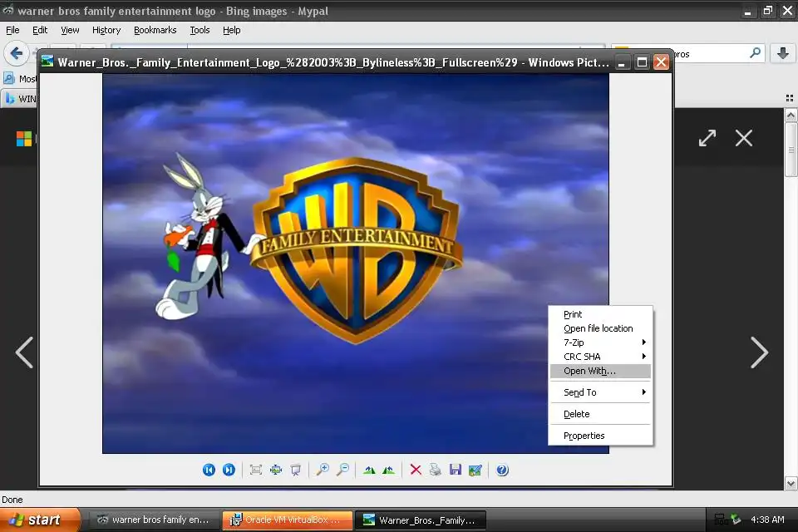Image resolution: width=798 pixels, height=532 pixels.
Task: Click the Warner Bros logo image in viewer
Action: [x=356, y=264]
